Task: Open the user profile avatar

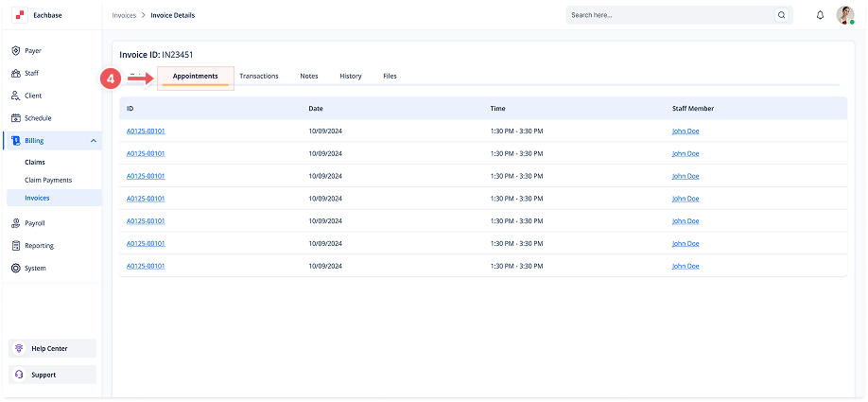Action: pyautogui.click(x=845, y=15)
